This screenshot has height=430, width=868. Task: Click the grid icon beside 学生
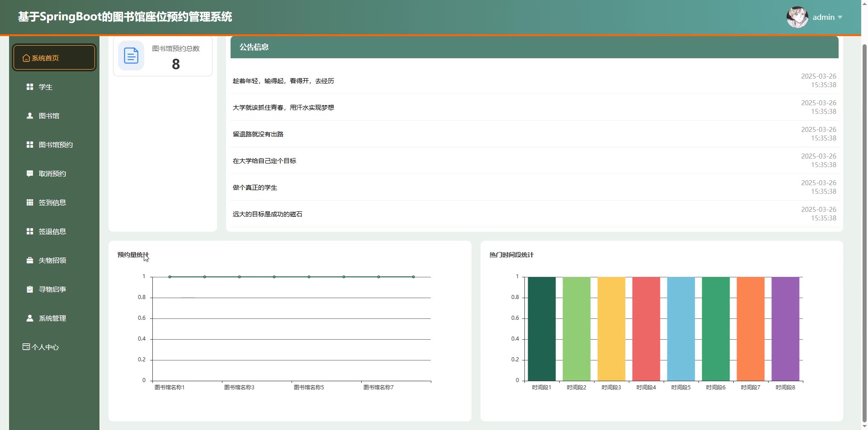(x=30, y=87)
